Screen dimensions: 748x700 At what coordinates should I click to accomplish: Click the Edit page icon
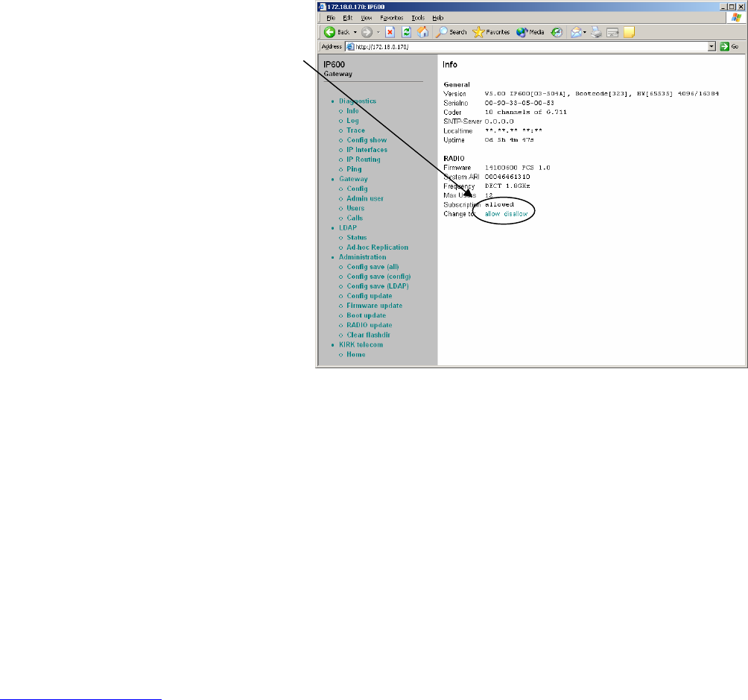point(612,32)
